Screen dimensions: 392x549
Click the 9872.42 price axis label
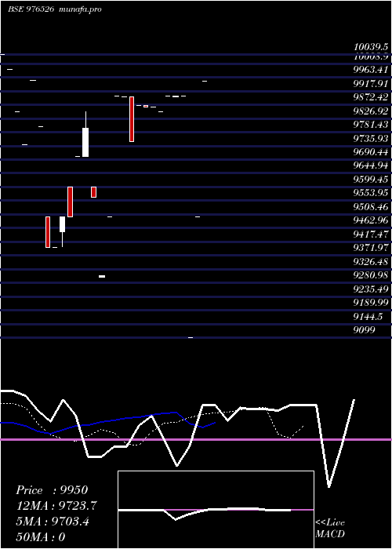pos(371,97)
